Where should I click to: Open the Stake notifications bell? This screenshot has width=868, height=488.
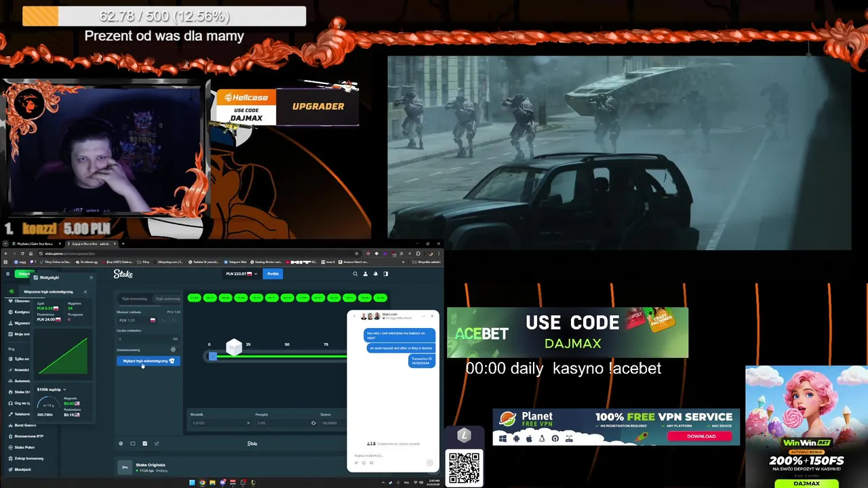(376, 274)
